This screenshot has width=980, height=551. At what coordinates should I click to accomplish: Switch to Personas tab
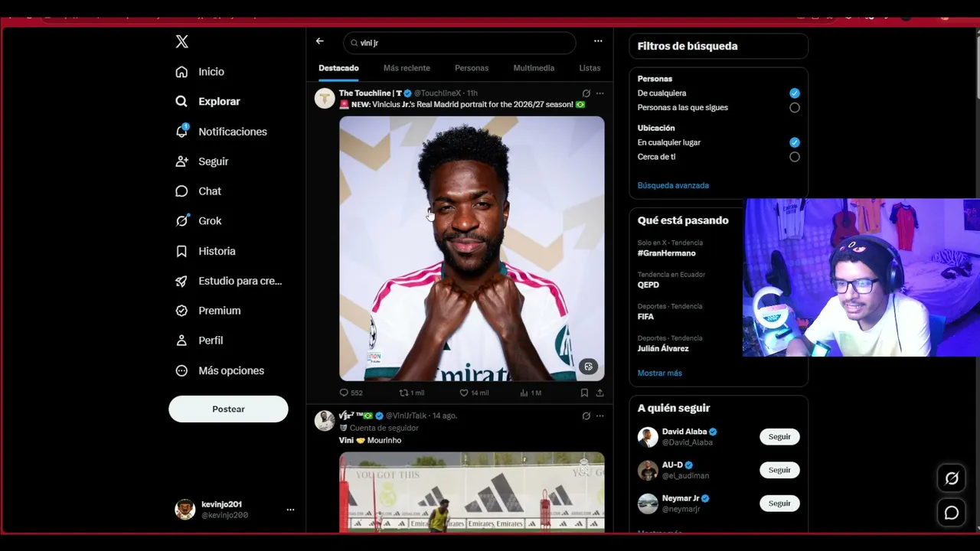point(472,68)
